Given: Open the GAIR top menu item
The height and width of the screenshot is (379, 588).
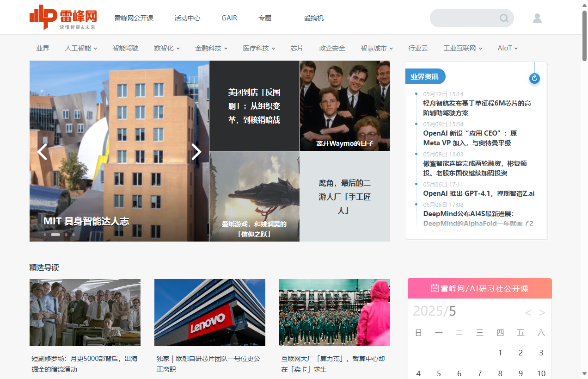Looking at the screenshot, I should coord(229,18).
